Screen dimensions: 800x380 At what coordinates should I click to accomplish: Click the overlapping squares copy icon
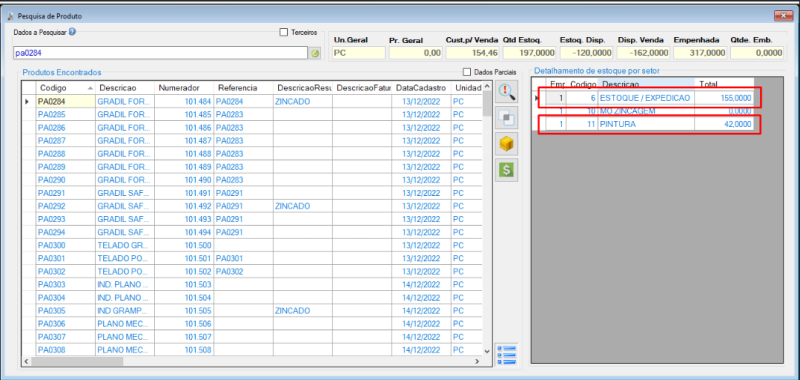point(507,118)
